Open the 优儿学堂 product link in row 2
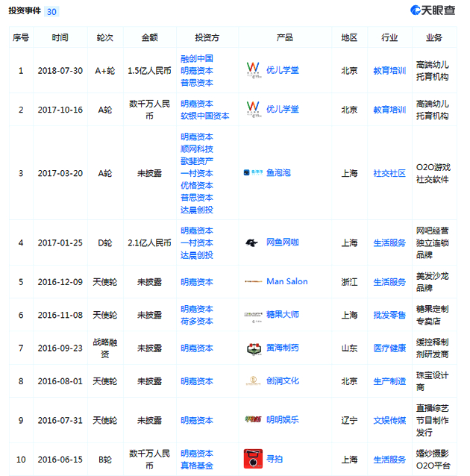470x476 pixels. click(282, 109)
